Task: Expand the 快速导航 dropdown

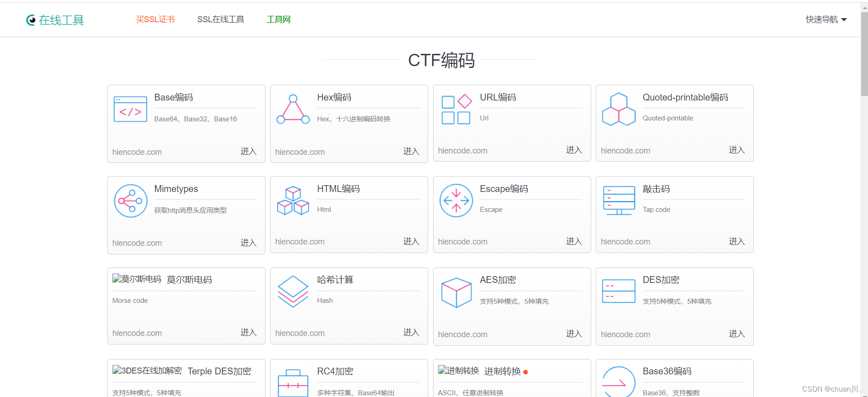Action: tap(826, 19)
